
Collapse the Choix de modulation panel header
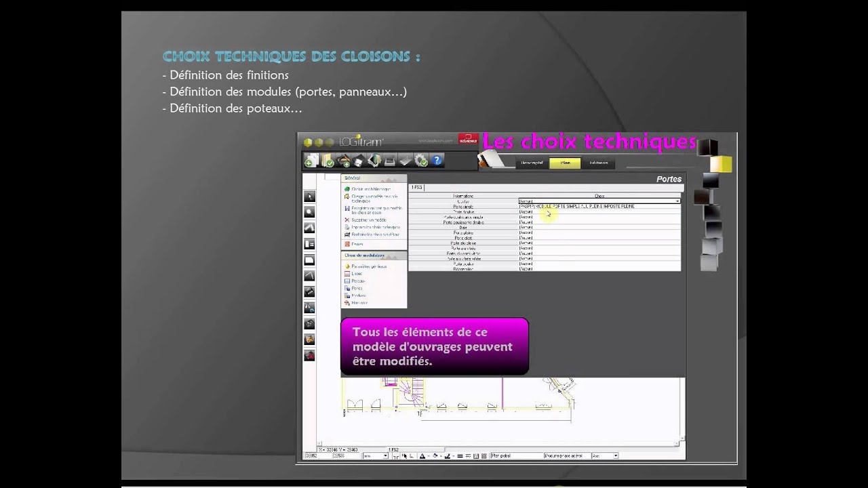click(374, 256)
